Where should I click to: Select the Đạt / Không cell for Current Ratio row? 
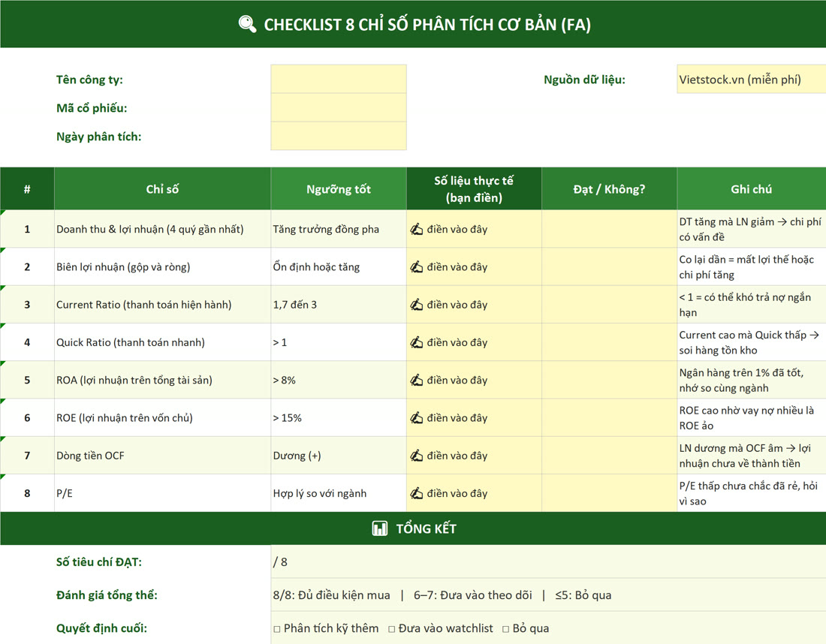click(609, 304)
